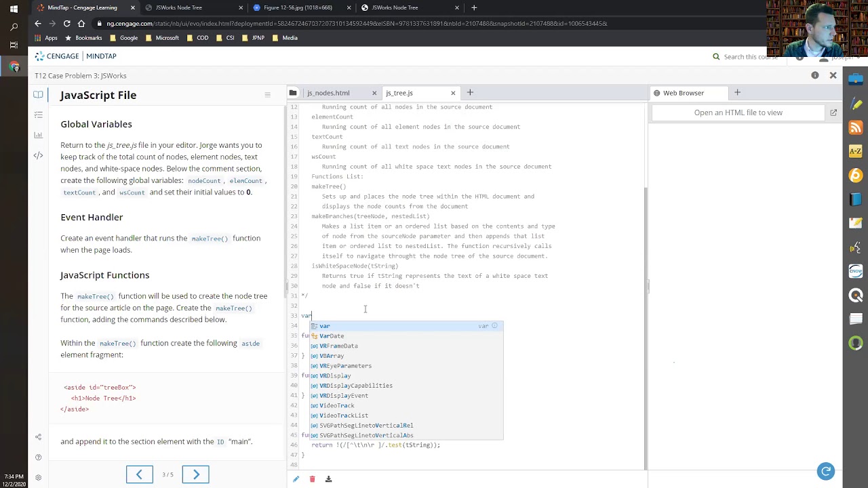The image size is (868, 488).
Task: Close the js_nodes.html tab
Action: click(x=374, y=93)
